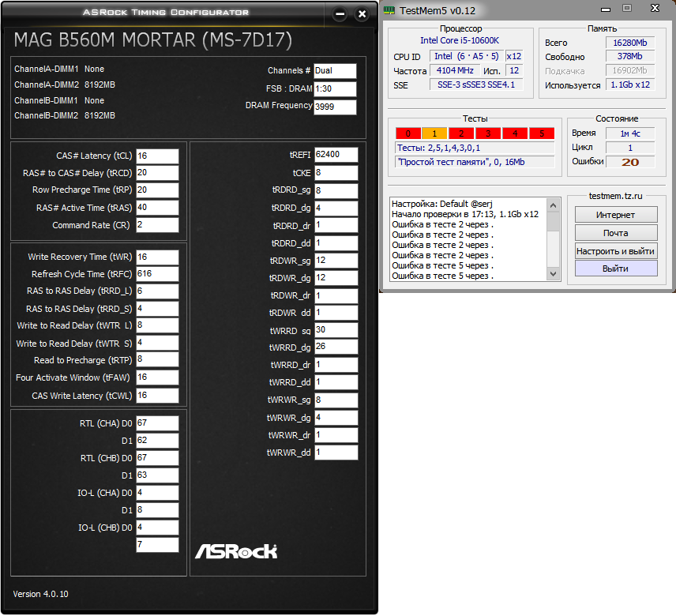This screenshot has height=616, width=676.
Task: Click the tCKE value field
Action: [x=336, y=173]
